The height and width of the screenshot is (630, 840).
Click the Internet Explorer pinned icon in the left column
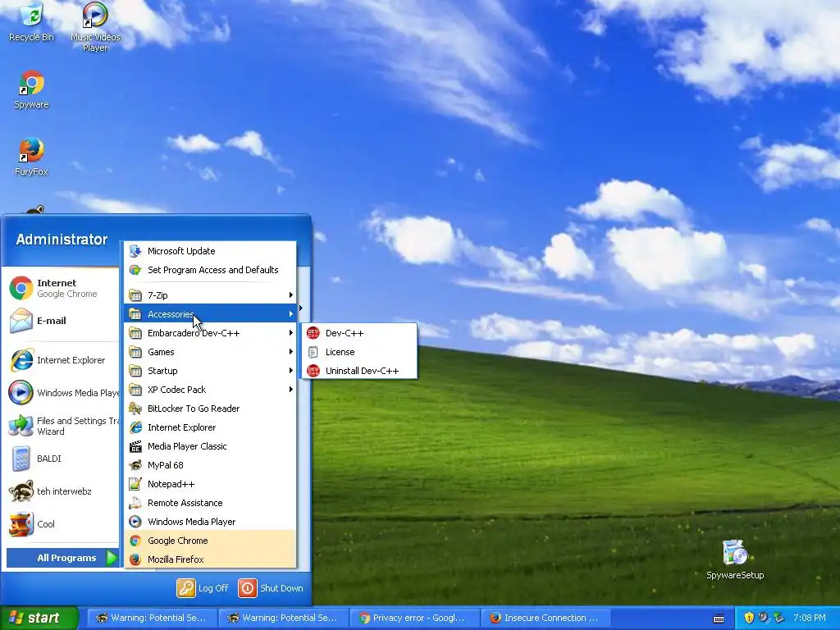[x=21, y=360]
